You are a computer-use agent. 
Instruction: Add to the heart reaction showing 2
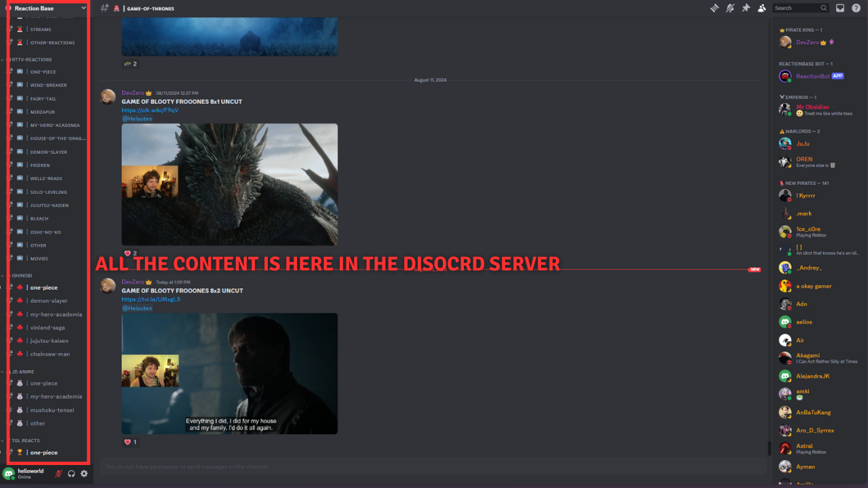[x=130, y=253]
